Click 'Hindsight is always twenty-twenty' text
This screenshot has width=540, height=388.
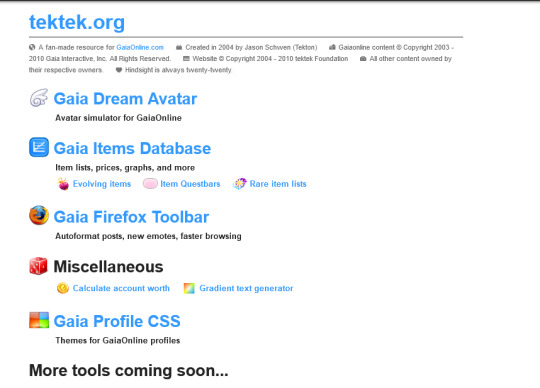coord(178,70)
